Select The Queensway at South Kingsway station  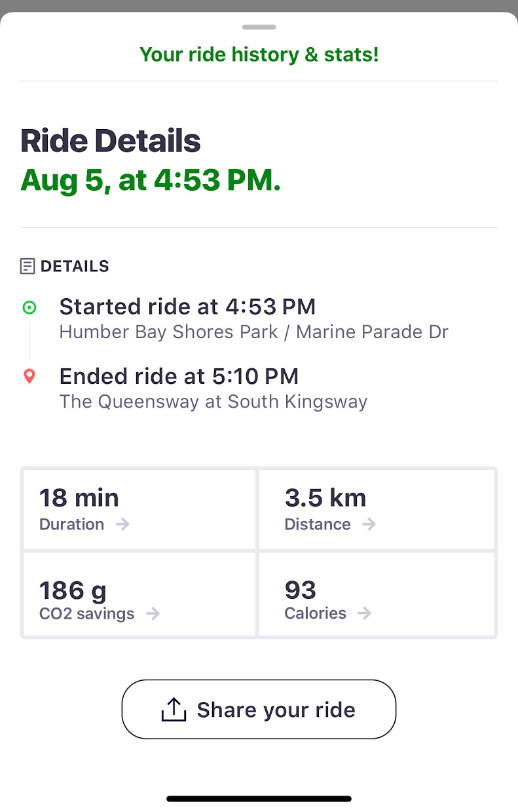[x=213, y=402]
